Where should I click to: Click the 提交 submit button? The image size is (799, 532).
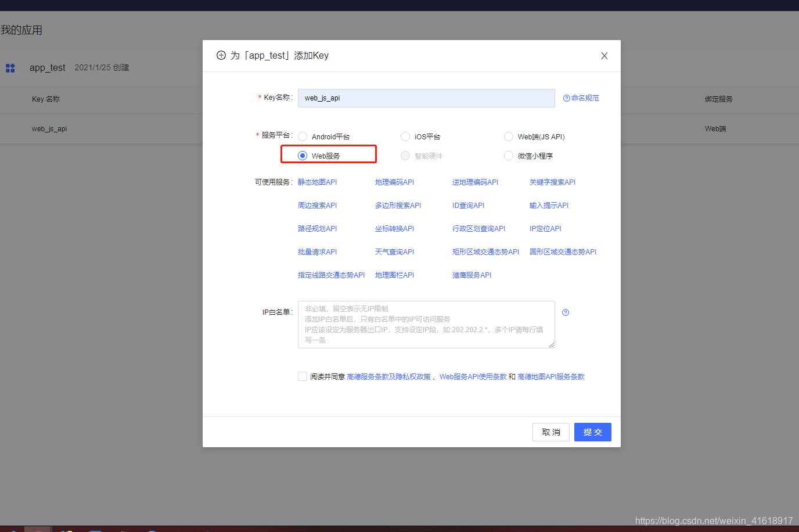pos(592,432)
